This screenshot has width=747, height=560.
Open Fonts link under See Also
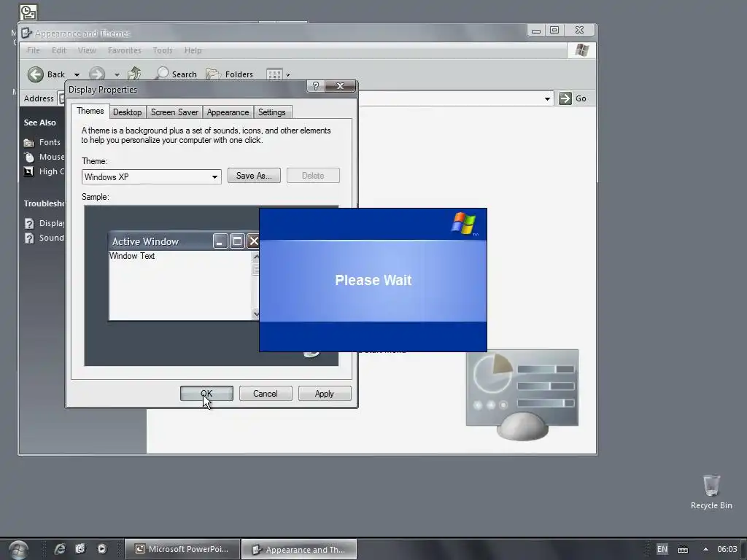pyautogui.click(x=50, y=142)
